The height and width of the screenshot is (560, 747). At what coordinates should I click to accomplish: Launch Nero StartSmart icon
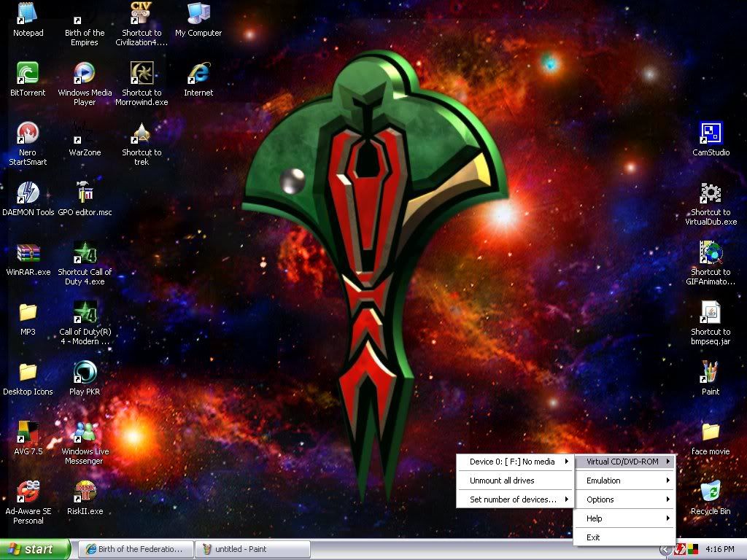point(28,133)
